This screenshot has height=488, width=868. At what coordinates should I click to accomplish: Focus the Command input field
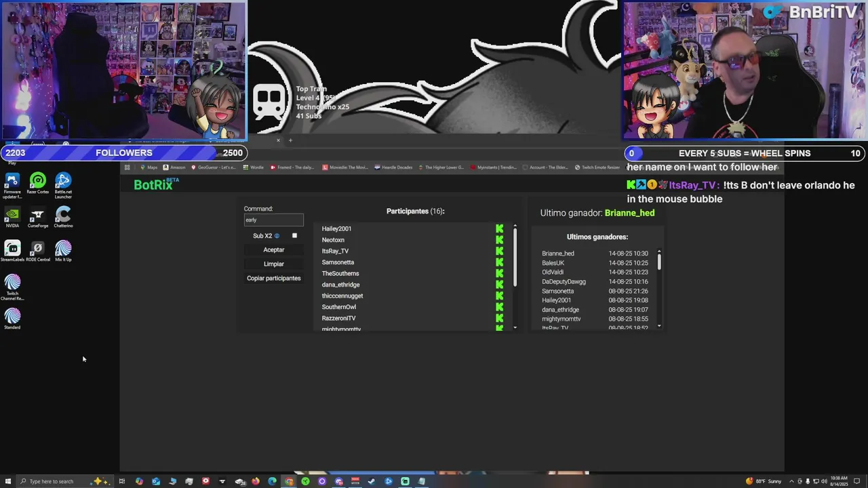[x=274, y=220]
